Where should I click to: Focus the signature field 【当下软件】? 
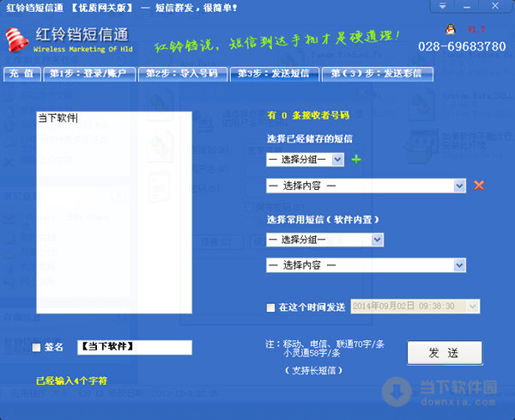tap(135, 347)
